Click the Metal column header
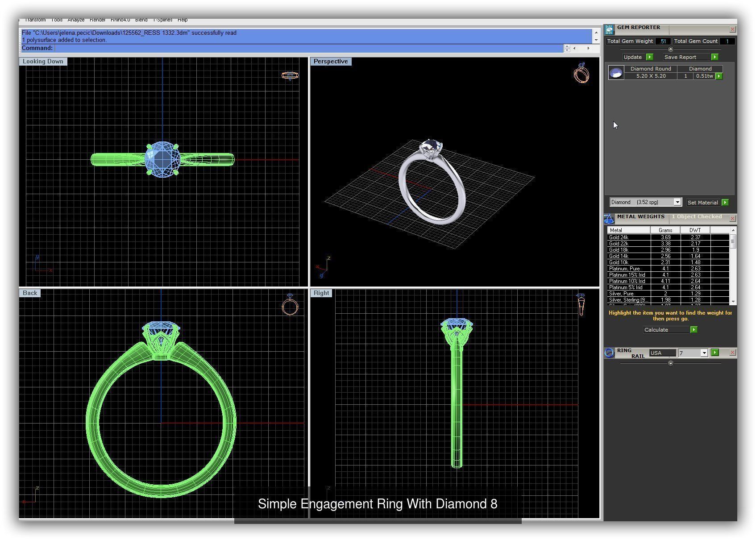 click(628, 230)
